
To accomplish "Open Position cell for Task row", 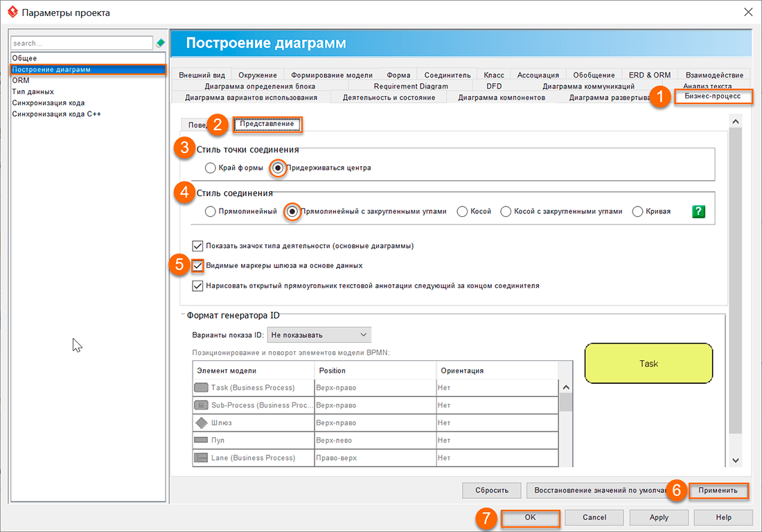I will click(375, 388).
